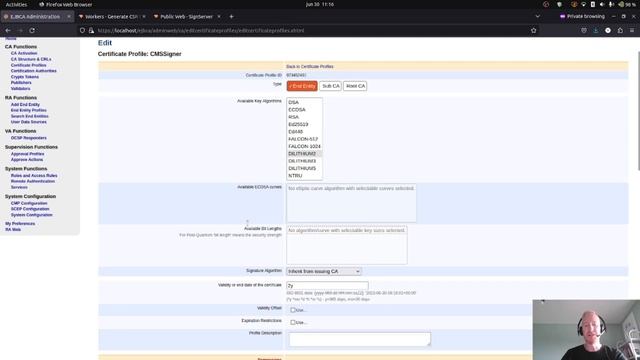
Task: Click the tracking protection shield in the address bar
Action: tap(82, 31)
